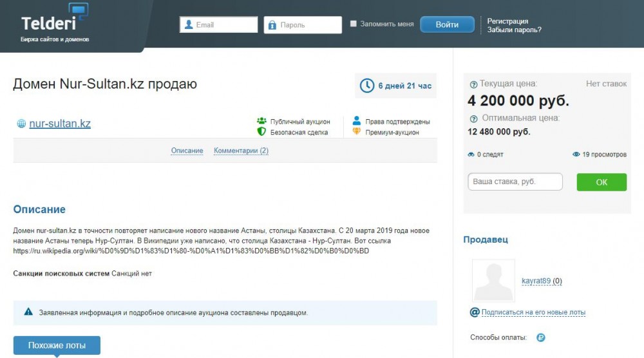Click the globe icon beside nur-sultan.kz

(21, 124)
